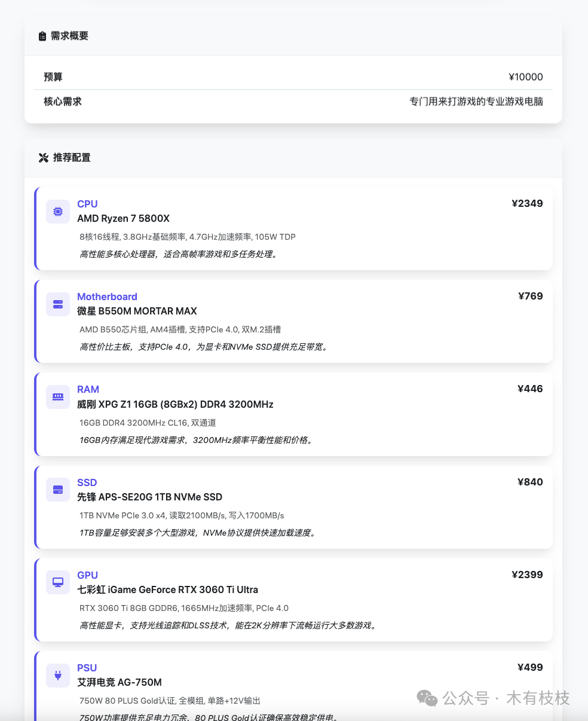
Task: Click the 1TB NVMe PCIe 3.0 x4 specs line
Action: [x=182, y=515]
